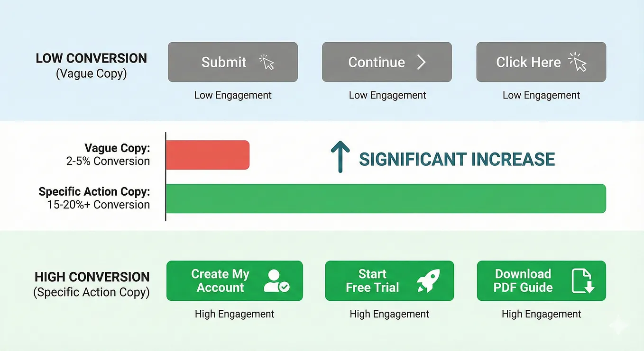This screenshot has height=351, width=644.
Task: Click the gray Click Here button
Action: coord(541,62)
